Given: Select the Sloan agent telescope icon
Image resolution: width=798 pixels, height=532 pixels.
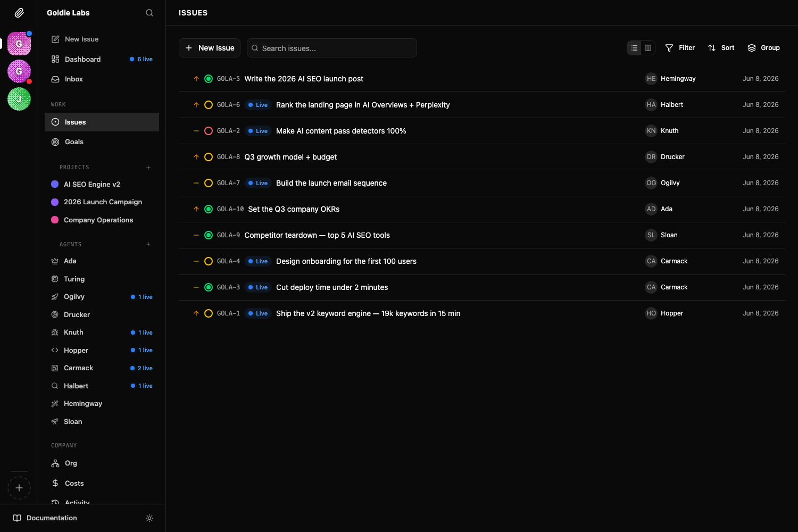Looking at the screenshot, I should pos(55,421).
